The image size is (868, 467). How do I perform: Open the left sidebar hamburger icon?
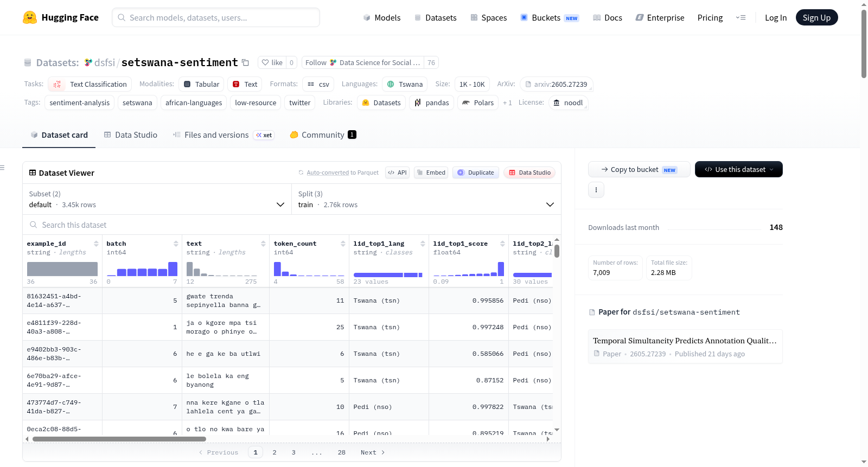pyautogui.click(x=2, y=168)
